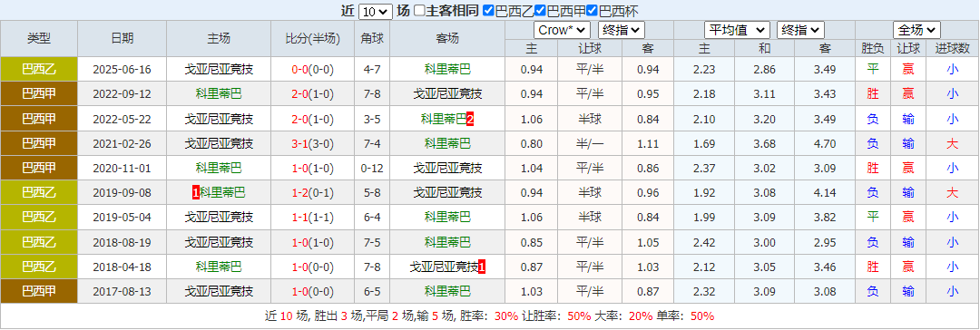Click the corner count 0-12

[372, 168]
